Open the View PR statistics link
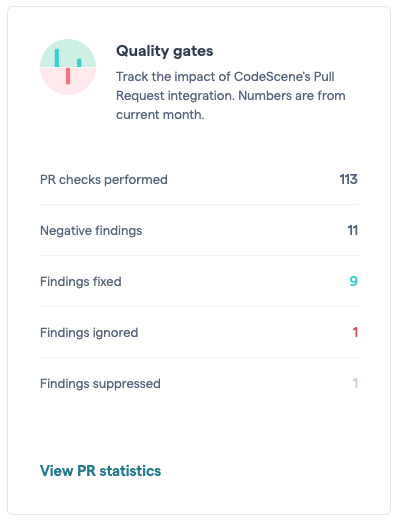 100,471
